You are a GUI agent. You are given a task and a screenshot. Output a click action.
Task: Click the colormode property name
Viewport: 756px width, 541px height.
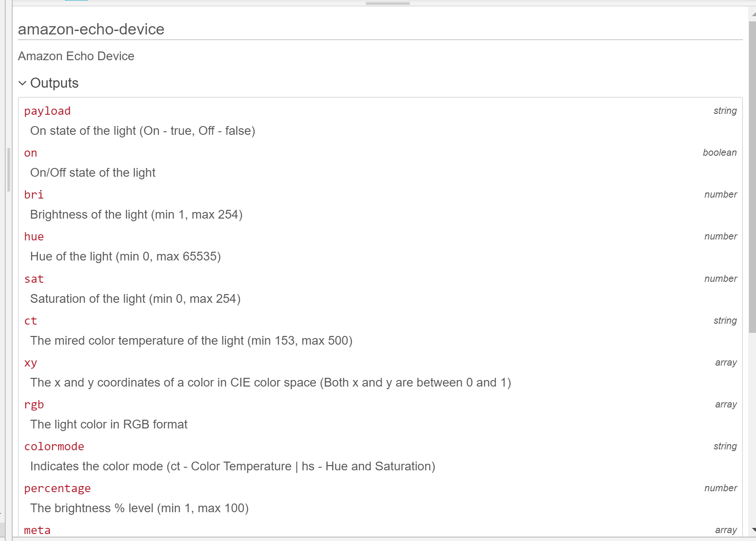[x=54, y=447]
